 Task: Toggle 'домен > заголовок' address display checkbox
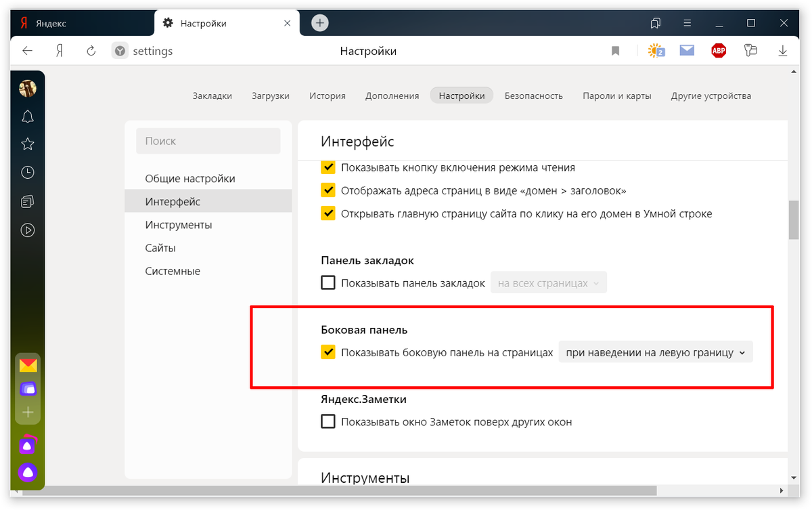[328, 190]
